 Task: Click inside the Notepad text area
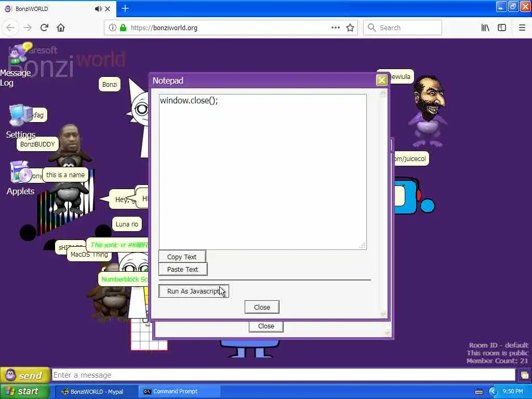(262, 171)
